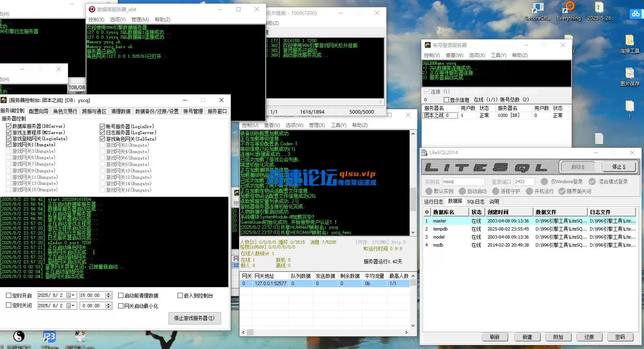
Task: Open the 无极数据库 yin-yang desktop icon
Action: [x=19, y=339]
